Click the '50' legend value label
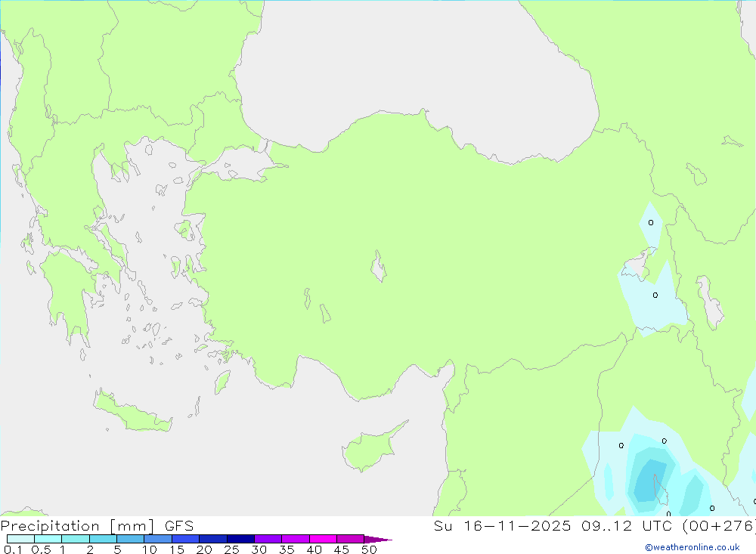 [x=370, y=549]
